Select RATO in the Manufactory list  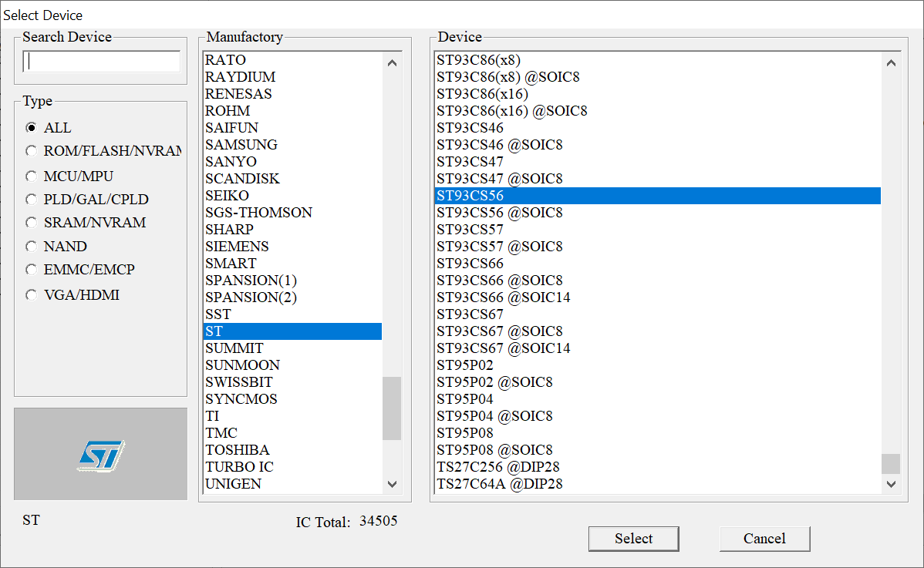tap(292, 60)
